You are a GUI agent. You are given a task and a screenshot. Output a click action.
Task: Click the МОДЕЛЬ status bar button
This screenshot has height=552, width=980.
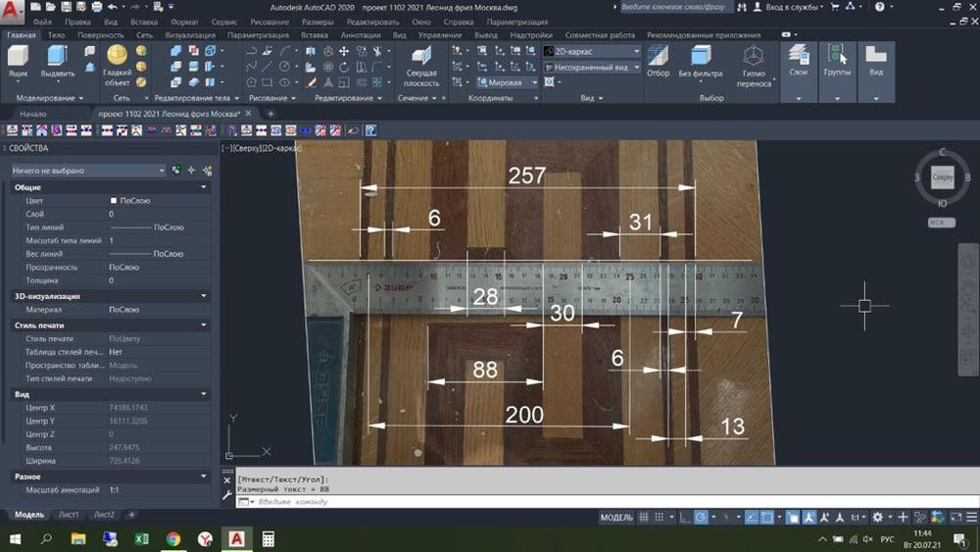(x=616, y=517)
